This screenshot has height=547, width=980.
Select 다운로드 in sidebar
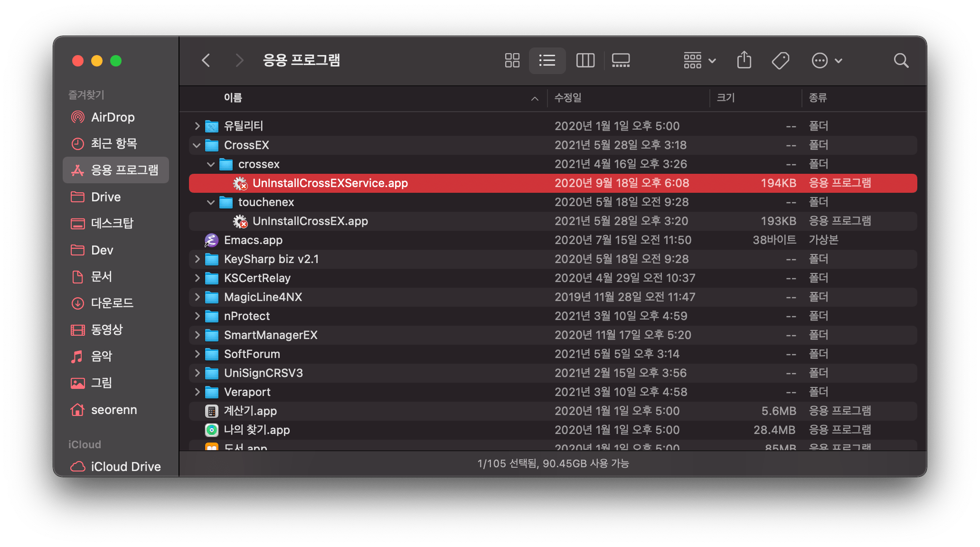pos(112,303)
